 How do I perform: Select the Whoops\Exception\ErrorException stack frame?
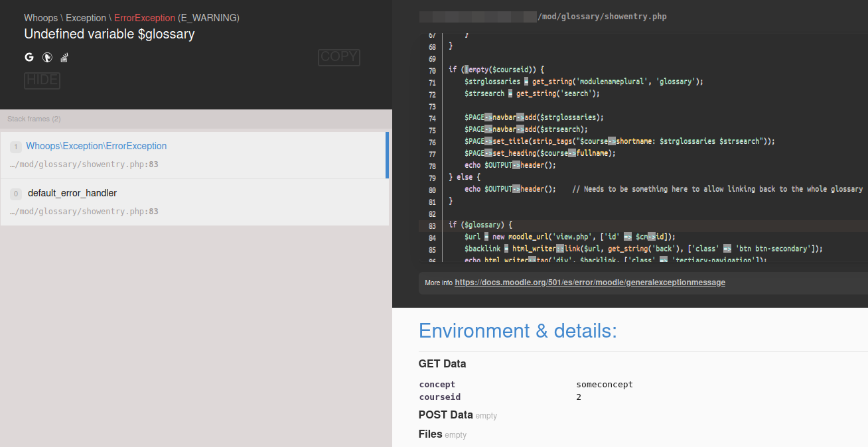tap(194, 155)
